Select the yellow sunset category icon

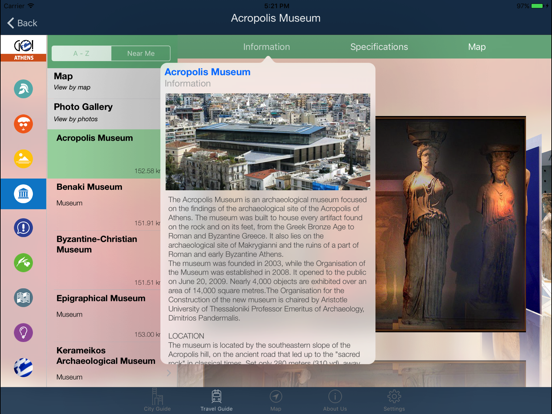[x=24, y=159]
